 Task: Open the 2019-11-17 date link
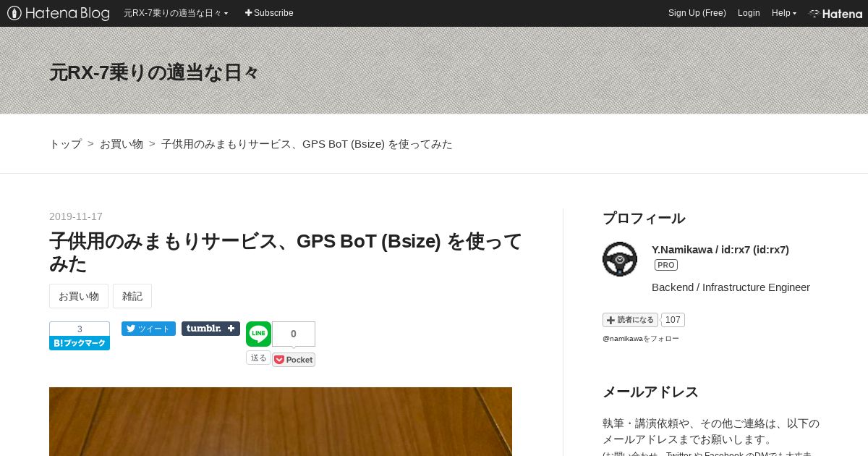coord(76,216)
